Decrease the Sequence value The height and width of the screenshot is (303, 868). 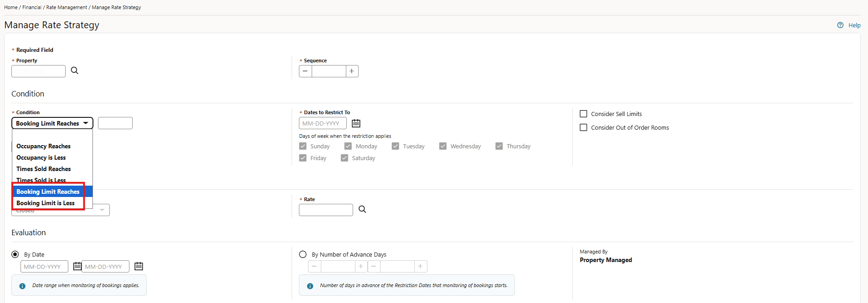tap(305, 71)
